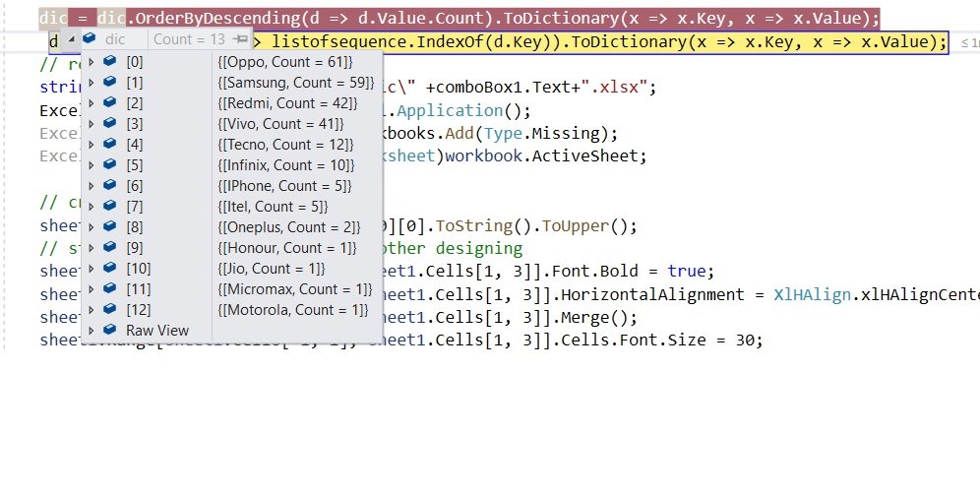Screen dimensions: 980x496
Task: Click the ToUpper method call
Action: 578,225
